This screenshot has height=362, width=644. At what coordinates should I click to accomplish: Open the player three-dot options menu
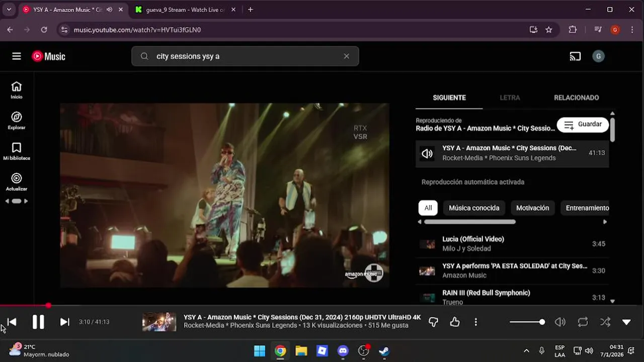tap(475, 322)
